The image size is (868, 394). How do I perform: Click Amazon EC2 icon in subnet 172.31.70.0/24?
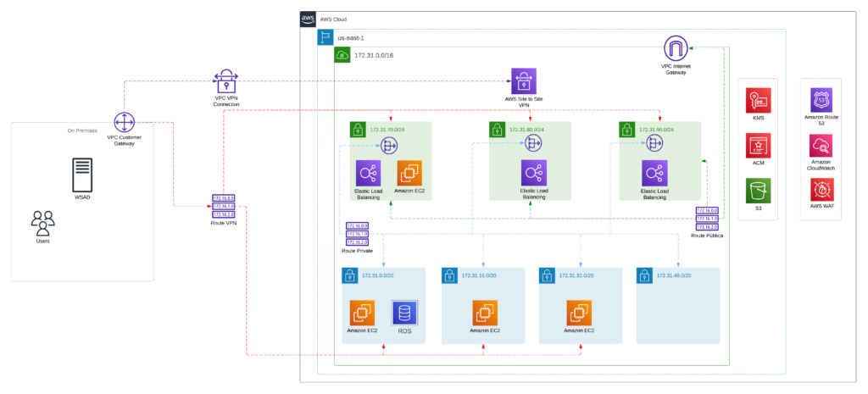[409, 173]
